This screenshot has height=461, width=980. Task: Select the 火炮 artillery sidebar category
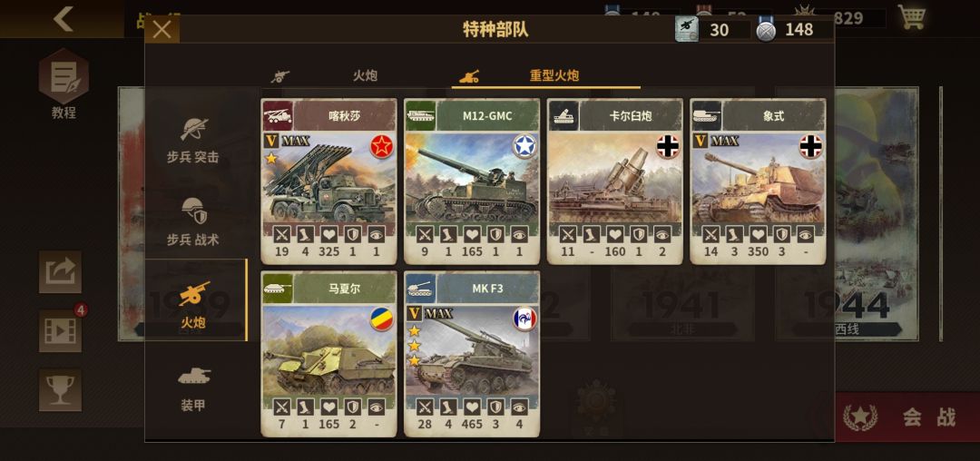point(196,300)
